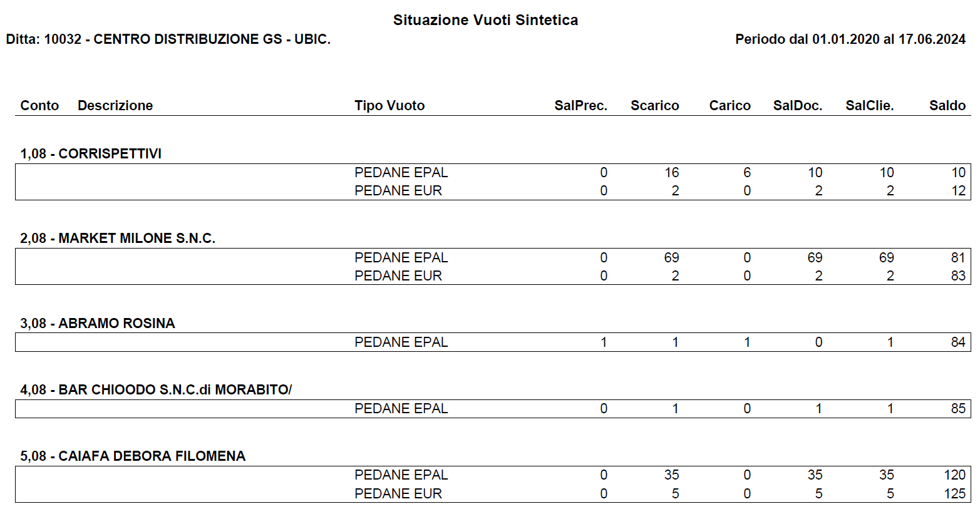This screenshot has height=514, width=980.
Task: Click the Carico column header
Action: click(x=730, y=105)
